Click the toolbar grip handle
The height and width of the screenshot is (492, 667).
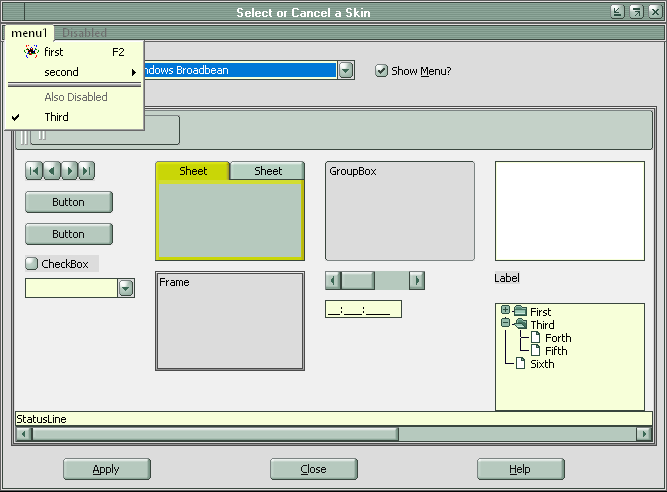coord(41,131)
